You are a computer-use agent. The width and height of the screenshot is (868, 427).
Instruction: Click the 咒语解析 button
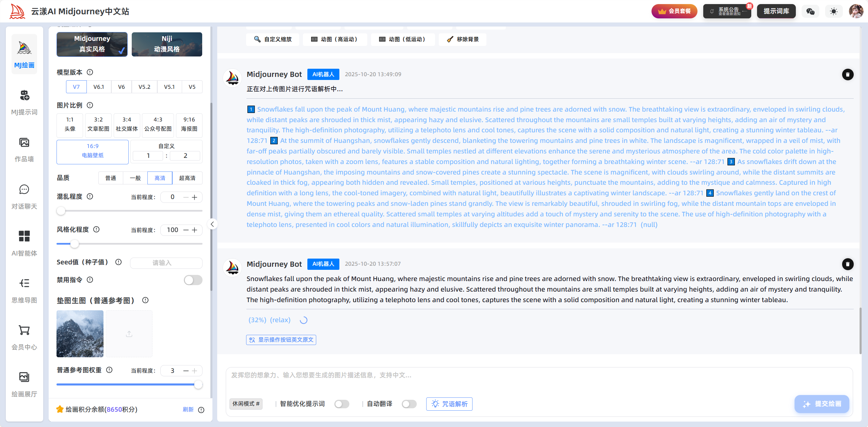pos(449,404)
